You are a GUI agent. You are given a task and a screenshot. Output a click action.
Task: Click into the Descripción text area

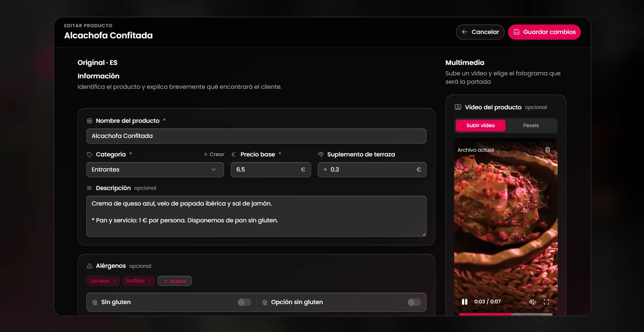click(256, 216)
